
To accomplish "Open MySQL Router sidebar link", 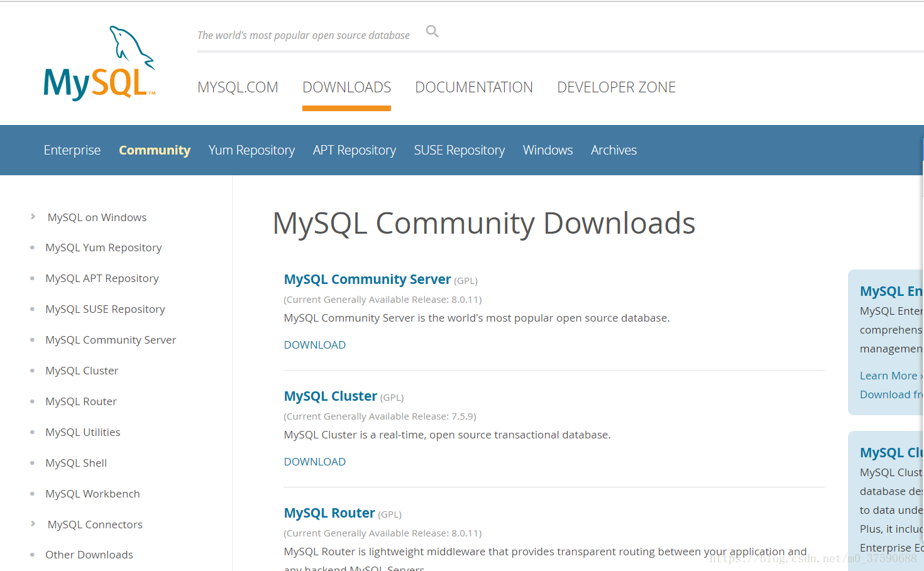I will click(x=81, y=401).
